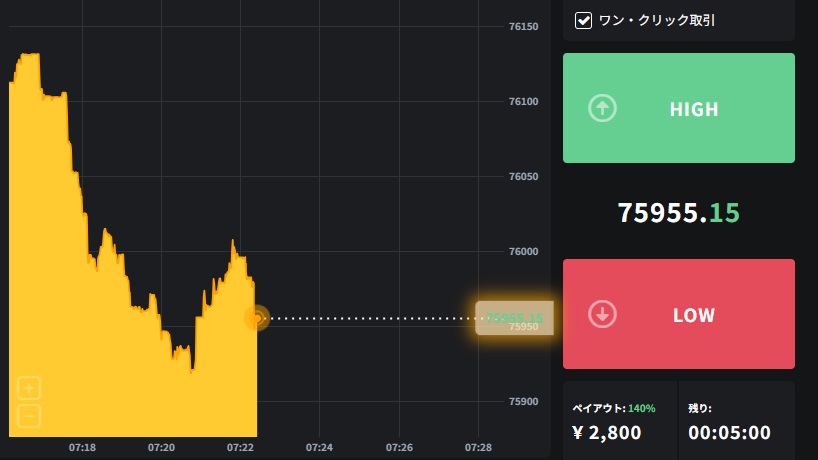Select the payout amount ¥ 2,800
Viewport: 818px width, 460px height.
pyautogui.click(x=607, y=433)
